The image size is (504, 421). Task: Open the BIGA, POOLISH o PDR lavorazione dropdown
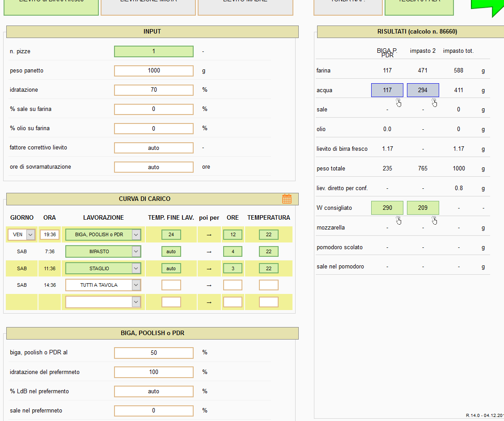coord(103,234)
